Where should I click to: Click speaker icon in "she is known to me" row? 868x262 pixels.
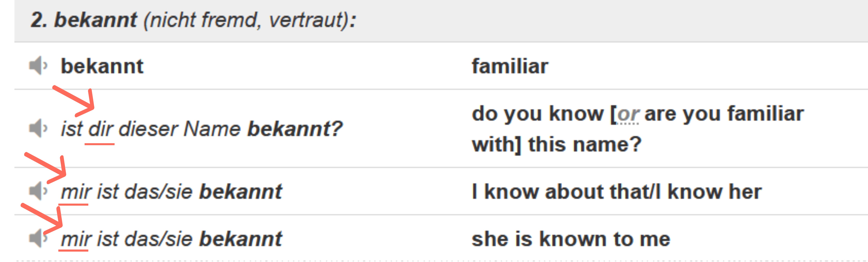pyautogui.click(x=38, y=238)
